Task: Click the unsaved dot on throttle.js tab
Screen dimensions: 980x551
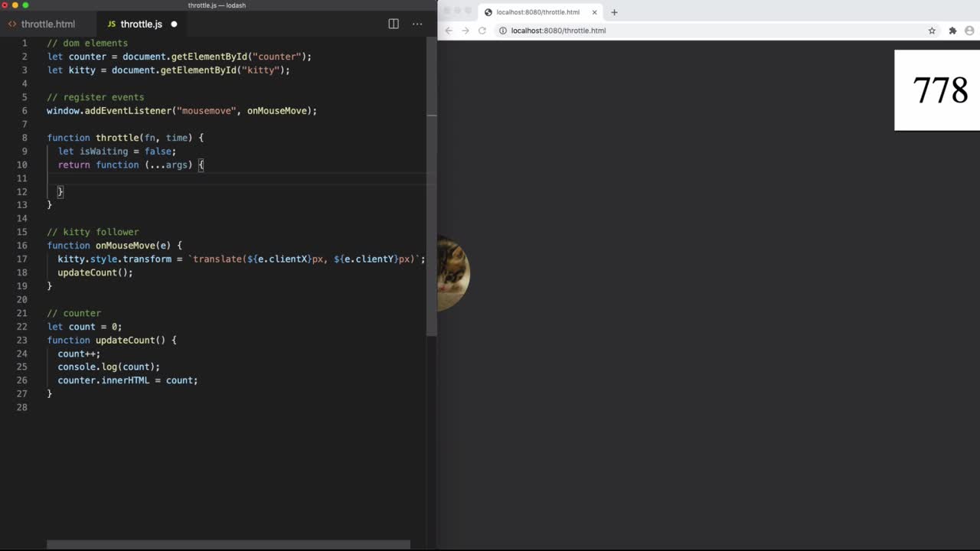Action: 174,24
